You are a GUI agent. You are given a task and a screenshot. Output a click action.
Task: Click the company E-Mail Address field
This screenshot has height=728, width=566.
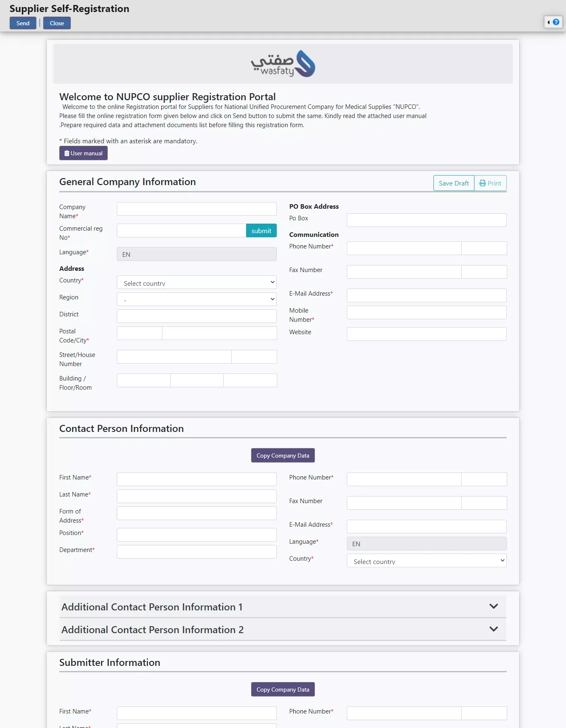pos(426,296)
